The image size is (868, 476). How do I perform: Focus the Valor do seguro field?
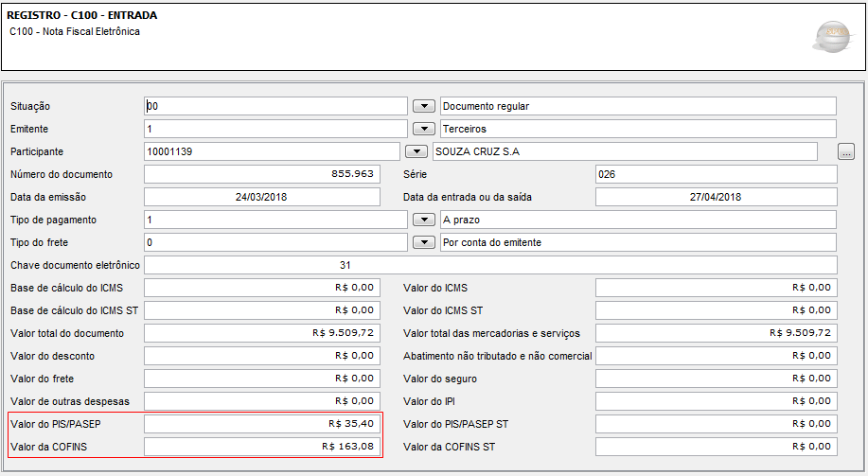point(716,379)
